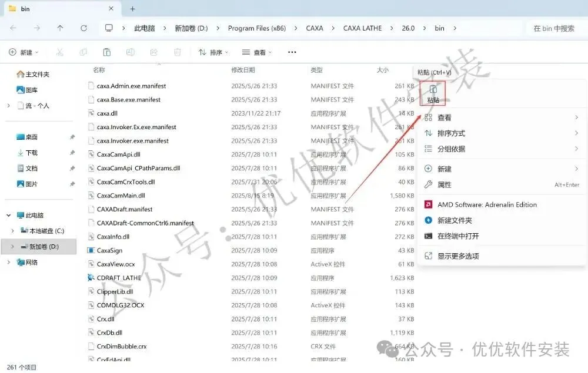Viewport: 588px width, 373px height.
Task: Sort by the 修改日期 column header
Action: [x=243, y=70]
